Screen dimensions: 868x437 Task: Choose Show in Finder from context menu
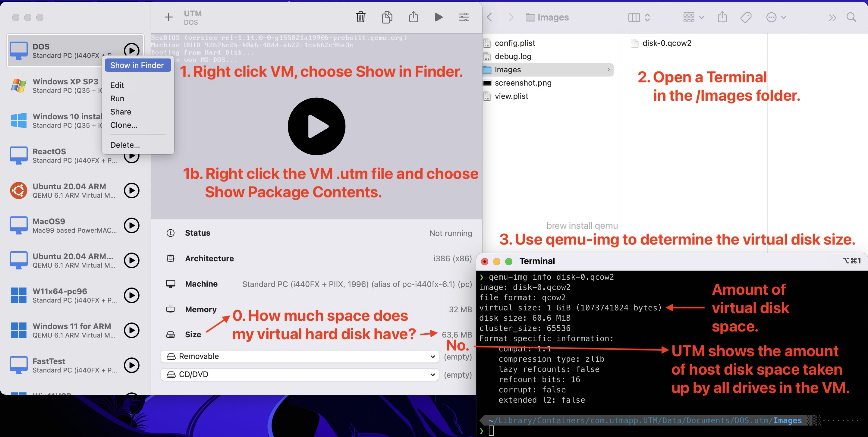[x=137, y=65]
